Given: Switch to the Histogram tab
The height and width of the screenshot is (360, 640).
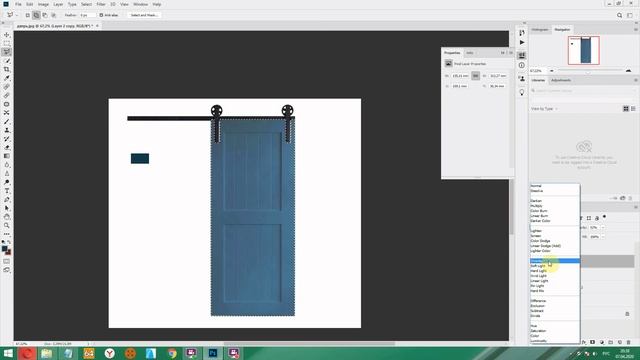Looking at the screenshot, I should pos(540,29).
